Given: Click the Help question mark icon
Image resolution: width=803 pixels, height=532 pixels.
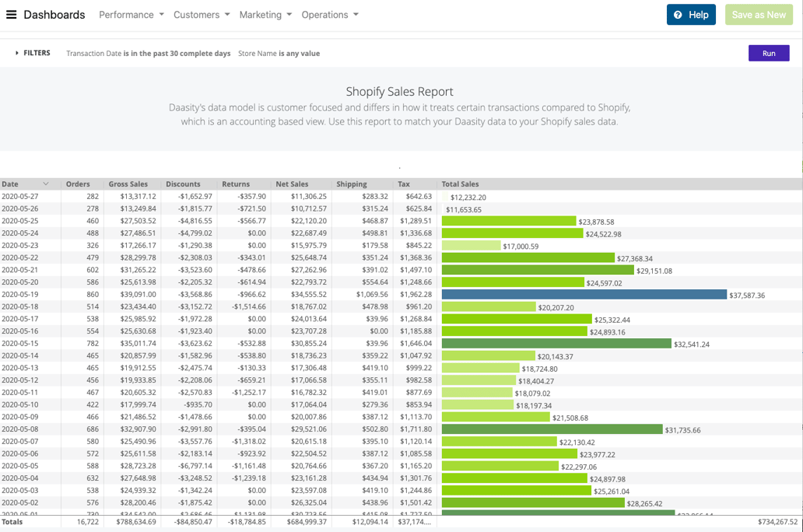Looking at the screenshot, I should tap(678, 14).
